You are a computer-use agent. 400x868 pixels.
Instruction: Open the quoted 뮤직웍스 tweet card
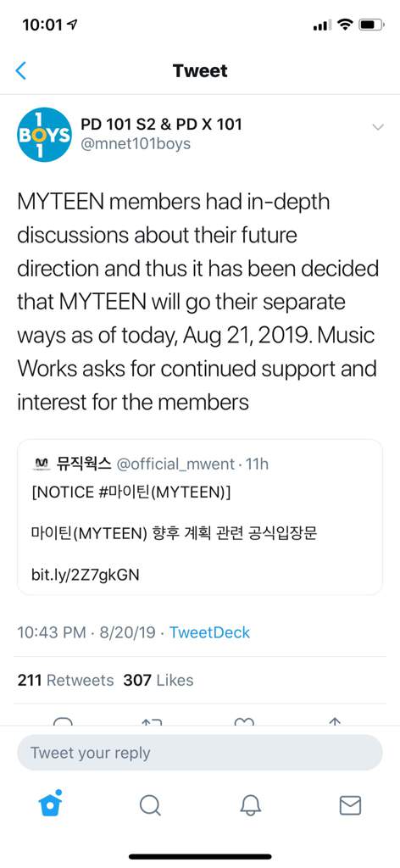200,517
